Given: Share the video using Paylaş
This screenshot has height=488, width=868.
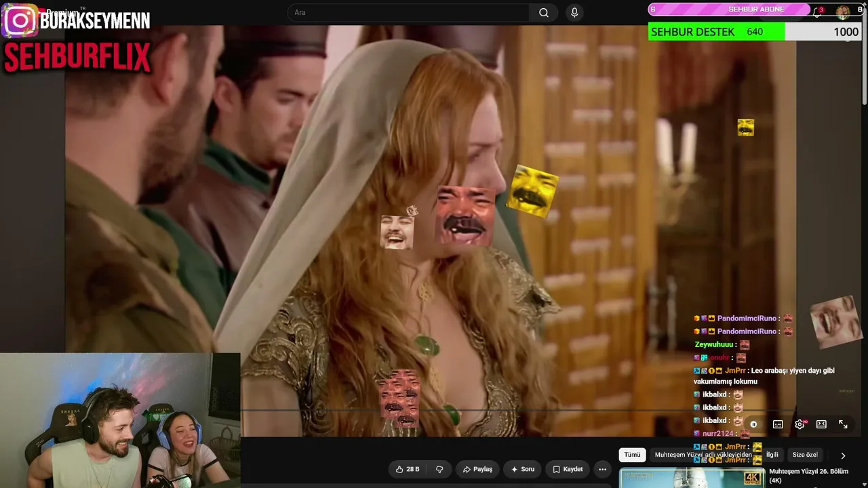Looking at the screenshot, I should pyautogui.click(x=477, y=469).
